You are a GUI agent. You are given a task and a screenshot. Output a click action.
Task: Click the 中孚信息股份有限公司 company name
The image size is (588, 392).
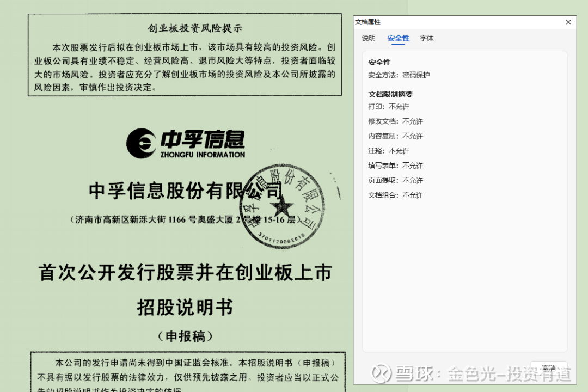click(x=185, y=191)
